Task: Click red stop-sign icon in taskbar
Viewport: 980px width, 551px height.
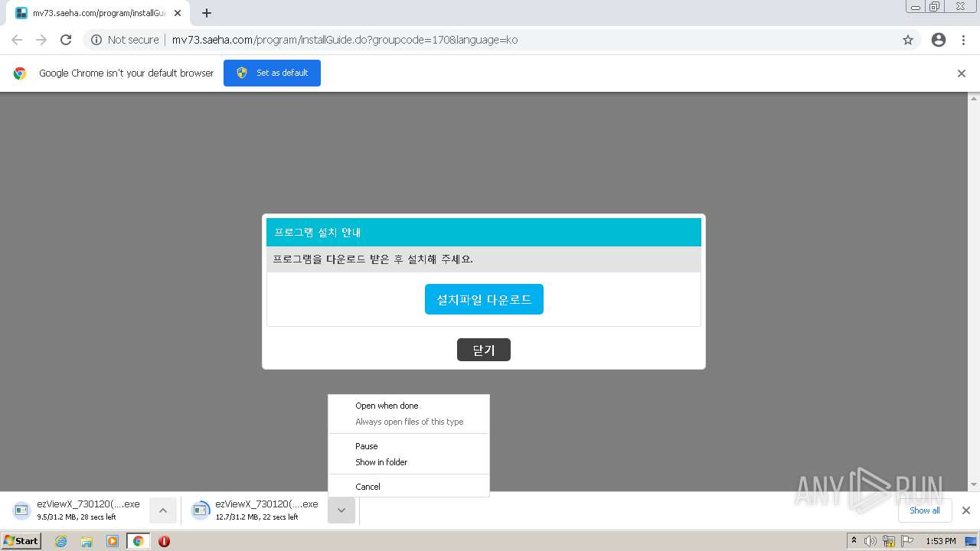Action: click(x=164, y=541)
